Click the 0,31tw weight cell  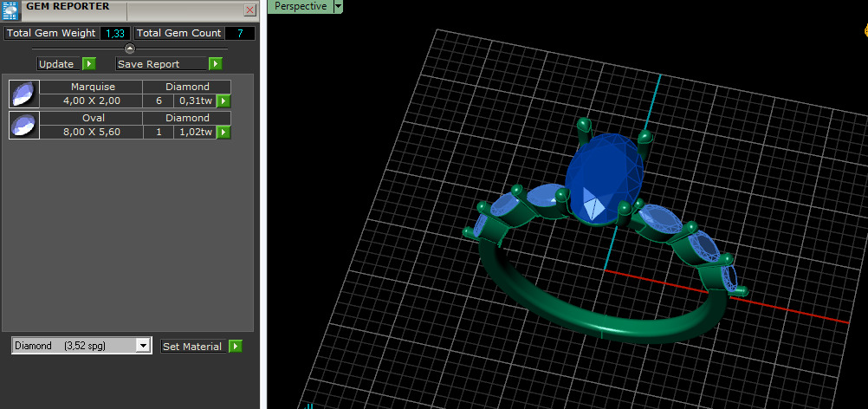[x=195, y=101]
